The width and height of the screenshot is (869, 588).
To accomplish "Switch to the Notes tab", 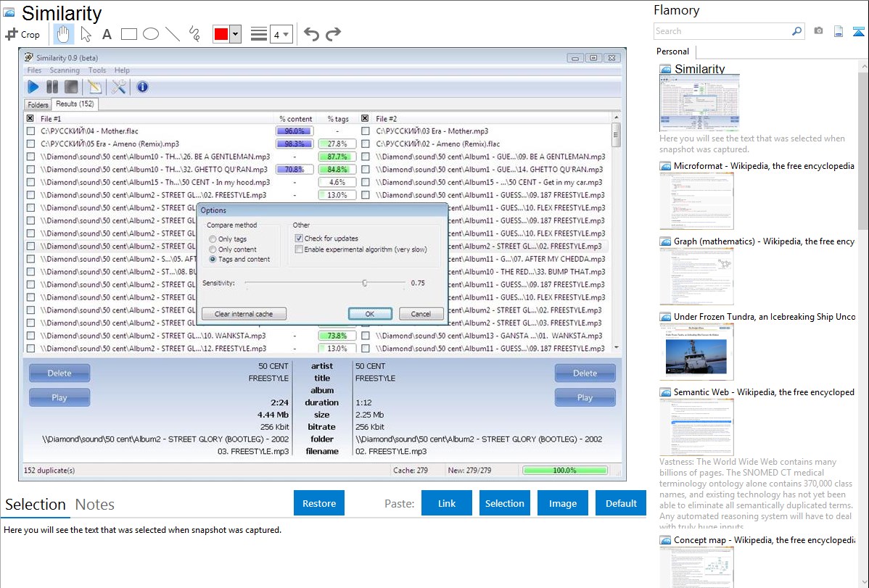I will (95, 505).
